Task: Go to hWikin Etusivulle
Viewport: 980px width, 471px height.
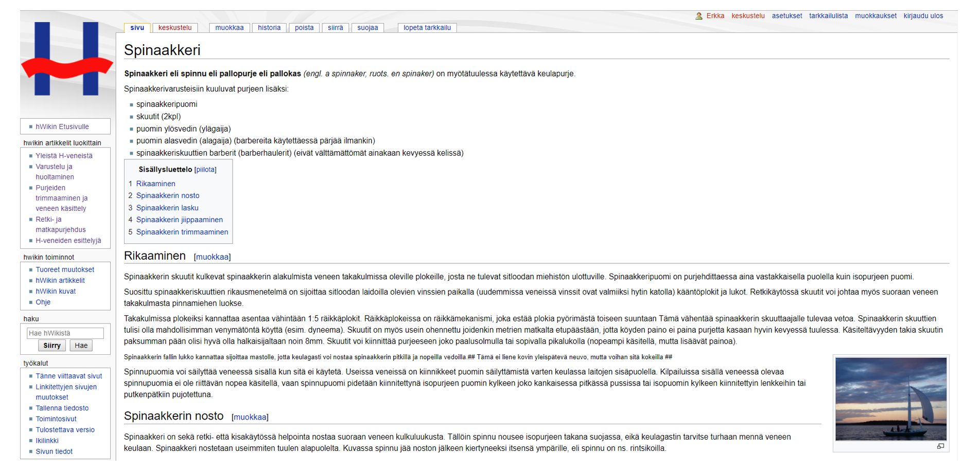Action: tap(61, 126)
